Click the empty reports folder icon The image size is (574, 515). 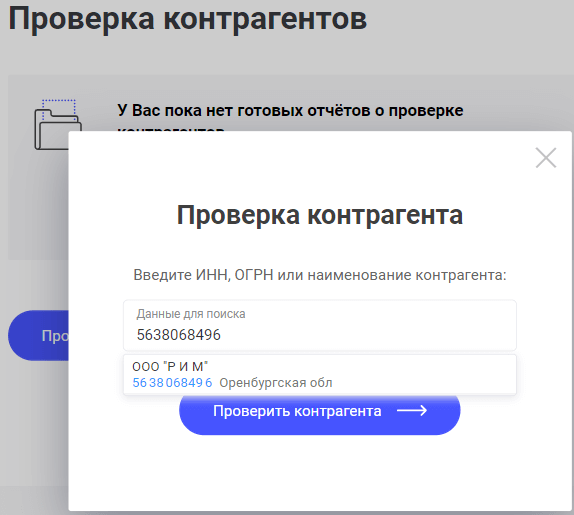56,125
